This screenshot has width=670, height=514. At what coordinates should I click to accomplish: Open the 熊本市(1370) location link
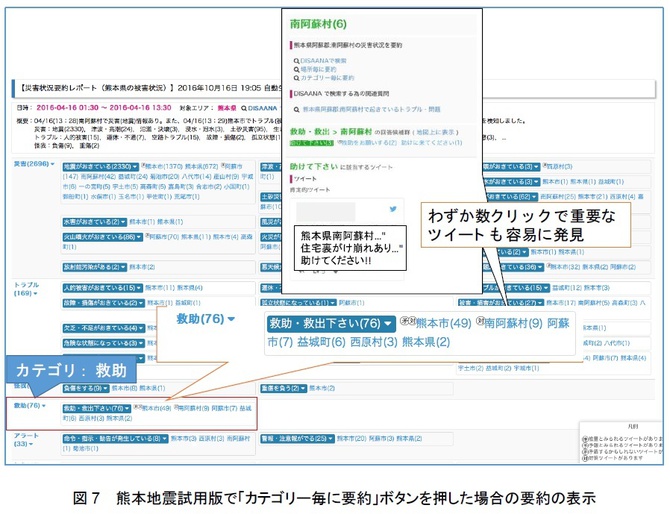pos(165,166)
